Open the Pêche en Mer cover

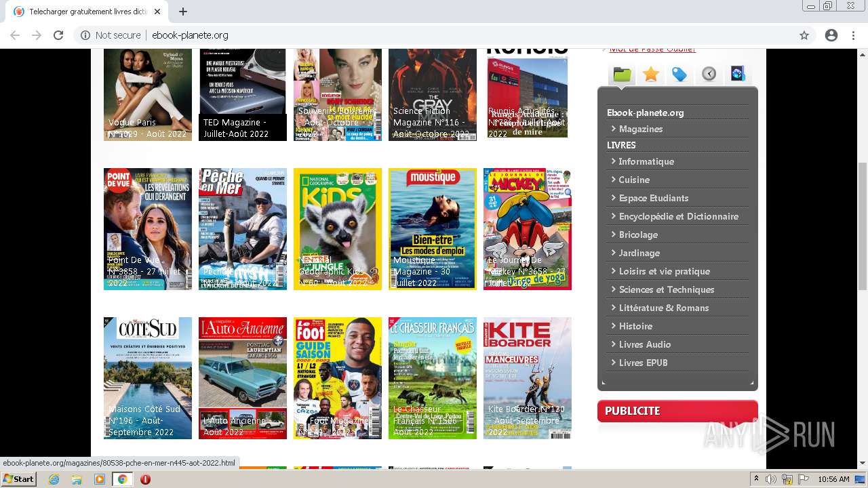(x=243, y=229)
